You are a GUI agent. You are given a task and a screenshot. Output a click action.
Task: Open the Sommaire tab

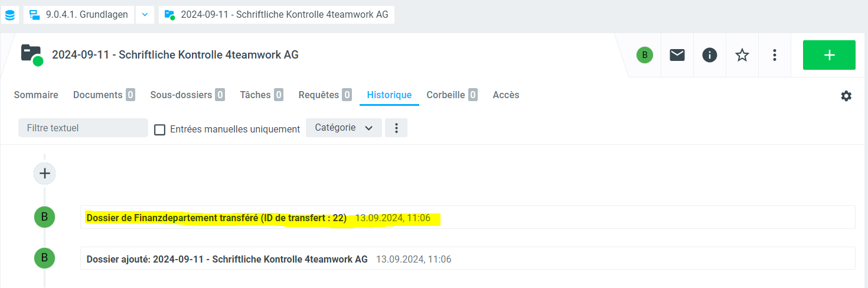(36, 95)
